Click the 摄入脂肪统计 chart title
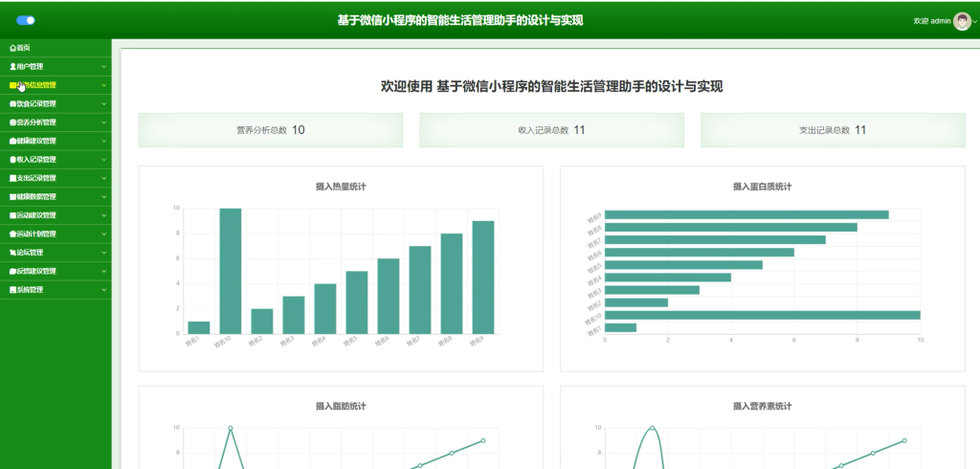This screenshot has height=469, width=980. pyautogui.click(x=341, y=407)
